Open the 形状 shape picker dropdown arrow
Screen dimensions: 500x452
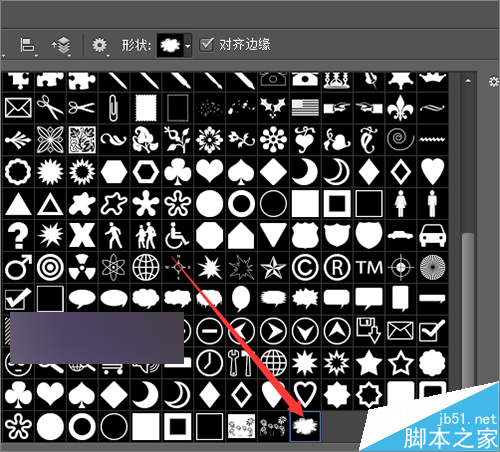188,46
